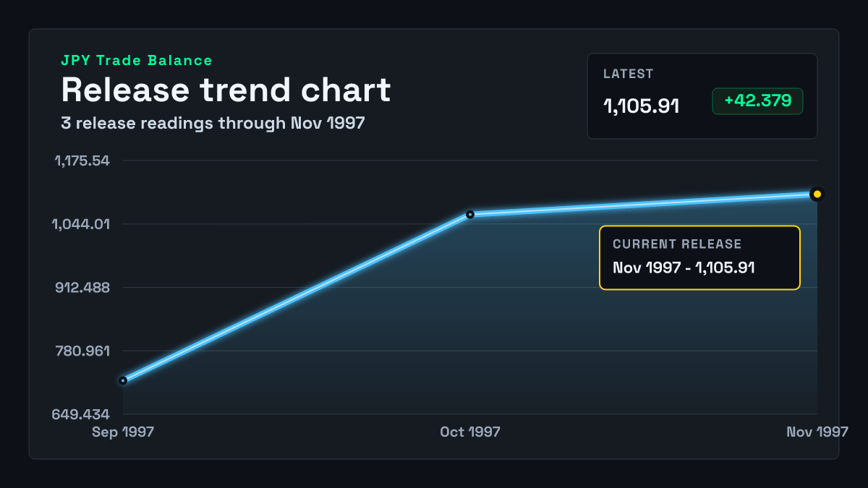Click the +42.379 change badge

click(x=757, y=101)
